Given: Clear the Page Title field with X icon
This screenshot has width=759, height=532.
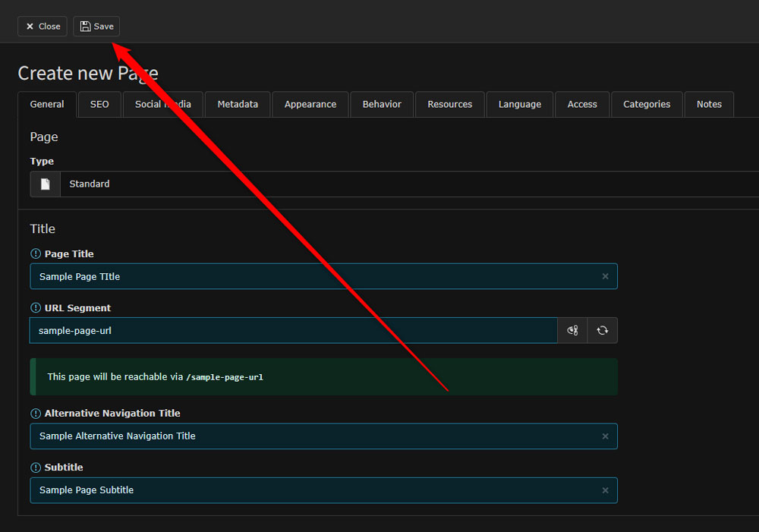Looking at the screenshot, I should pos(605,277).
